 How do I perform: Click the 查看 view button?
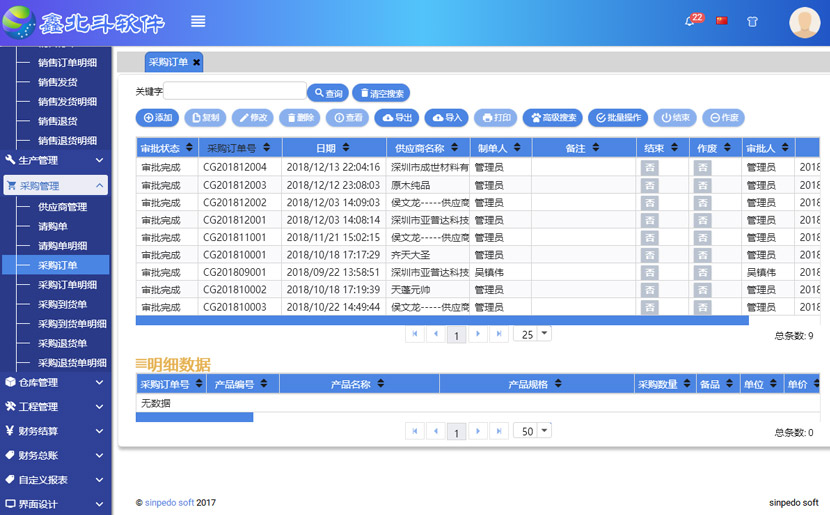(x=348, y=118)
